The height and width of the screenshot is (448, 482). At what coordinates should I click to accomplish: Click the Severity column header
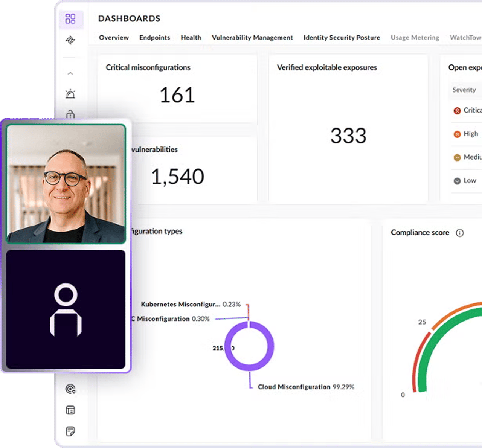[x=464, y=90]
